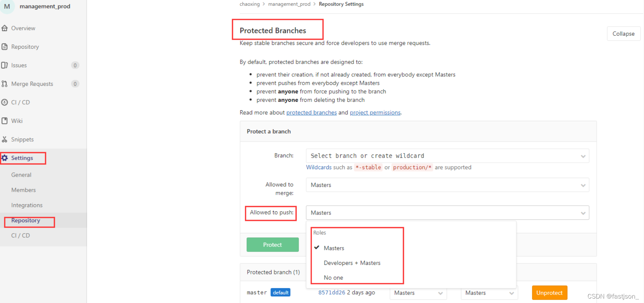This screenshot has width=644, height=303.
Task: Open Repository settings submenu item
Action: 25,220
